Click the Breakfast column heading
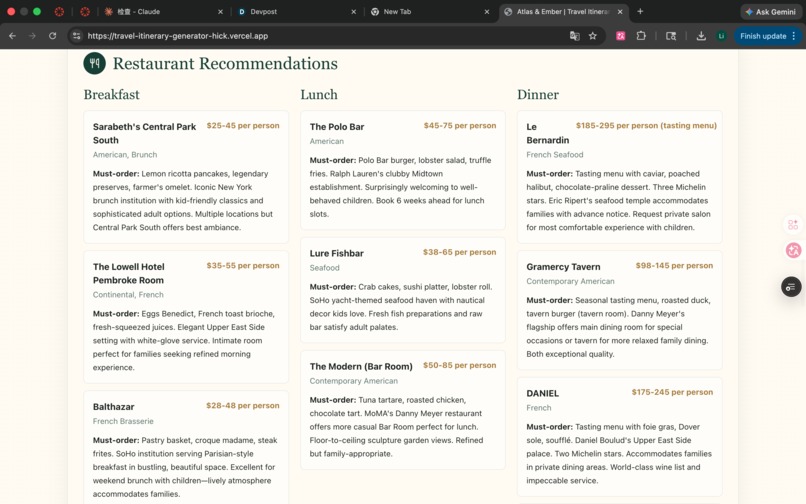 click(112, 95)
